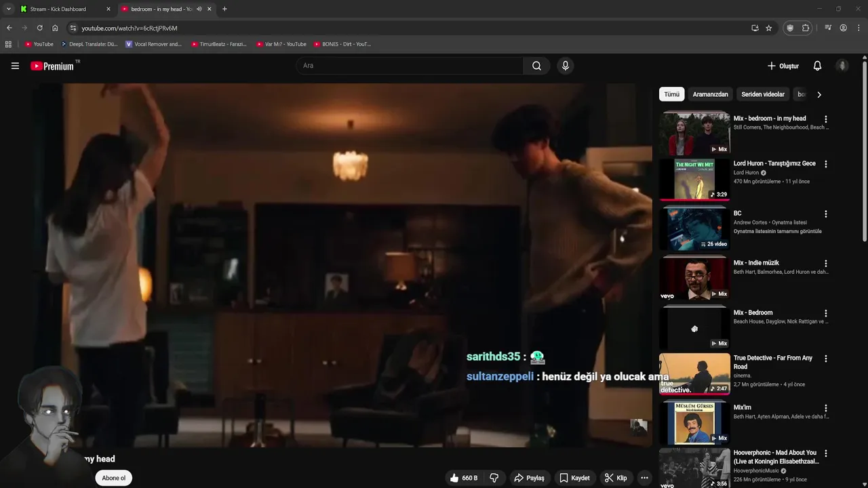
Task: Open more actions three-dot menu below the video
Action: [x=644, y=478]
